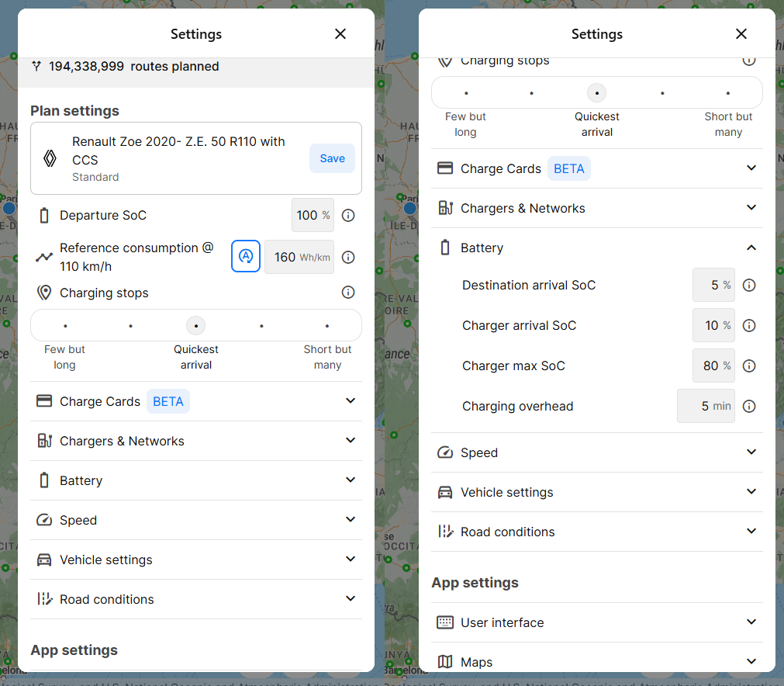The image size is (784, 686).
Task: Show Charging overhead info
Action: [749, 407]
